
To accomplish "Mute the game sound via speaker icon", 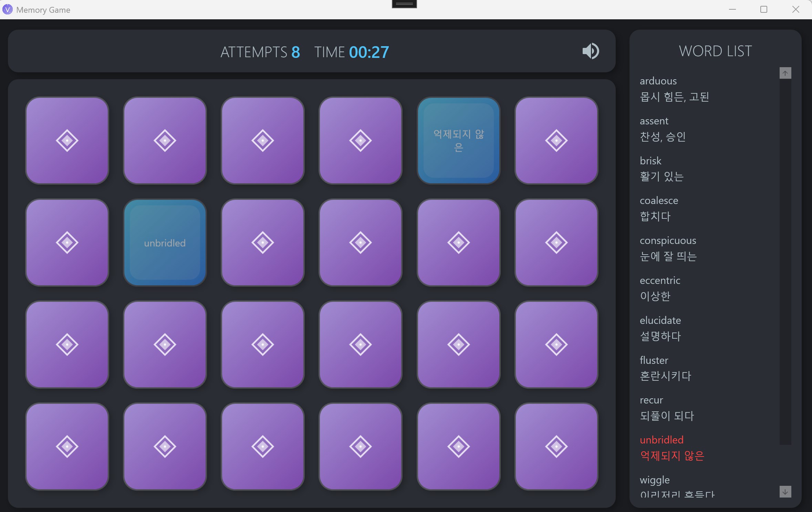I will 591,51.
